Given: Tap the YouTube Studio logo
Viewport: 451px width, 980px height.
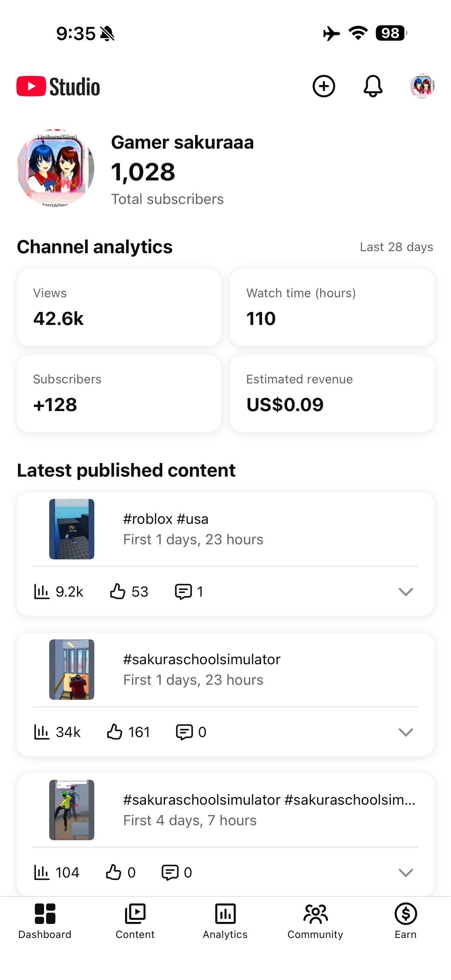Looking at the screenshot, I should pos(58,86).
